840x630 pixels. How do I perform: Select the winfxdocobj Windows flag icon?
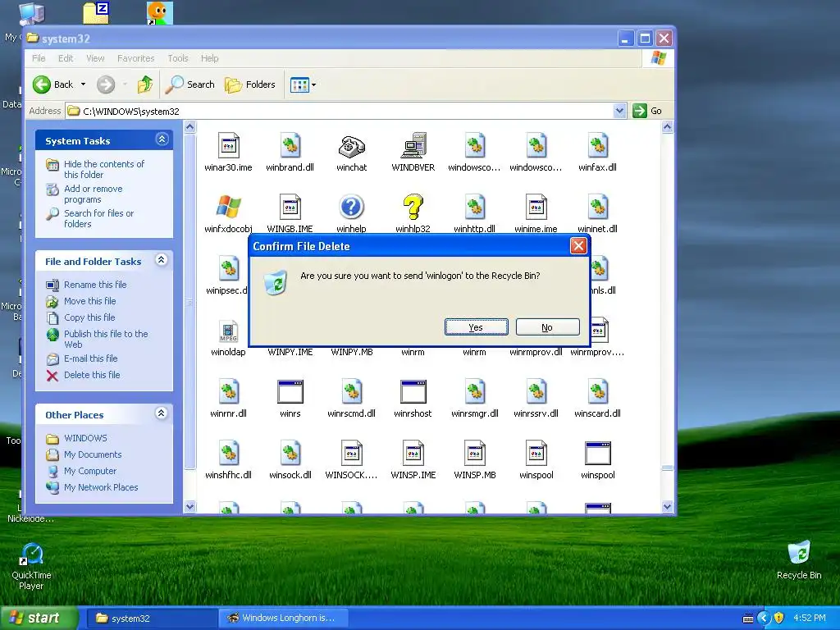(229, 207)
